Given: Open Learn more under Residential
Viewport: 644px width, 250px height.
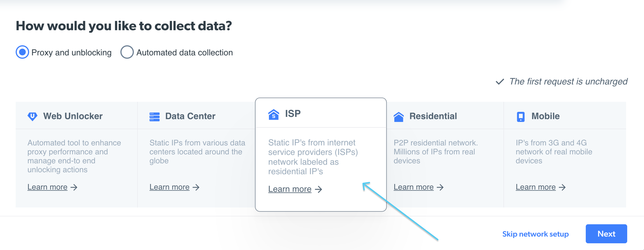Looking at the screenshot, I should point(414,187).
